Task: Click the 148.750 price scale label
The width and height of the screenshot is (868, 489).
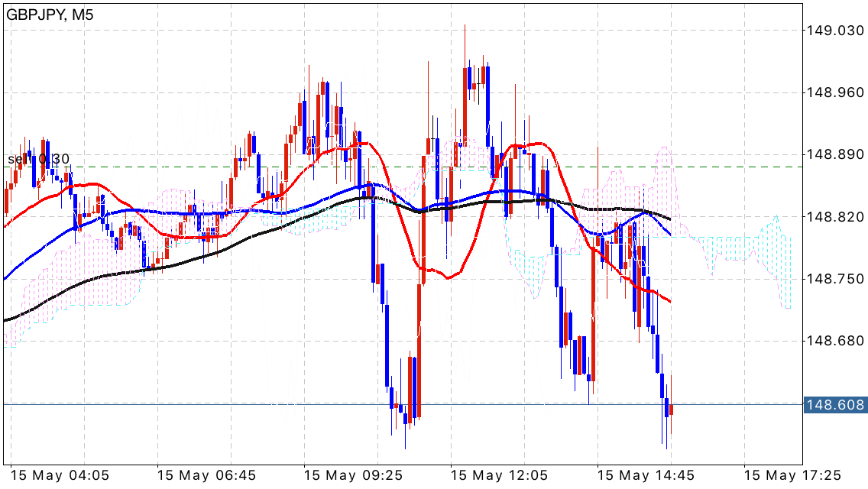Action: [x=835, y=280]
